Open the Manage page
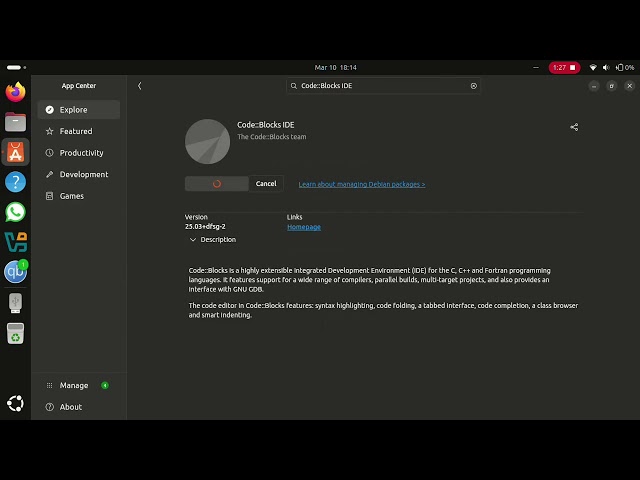The width and height of the screenshot is (640, 480). (79, 385)
